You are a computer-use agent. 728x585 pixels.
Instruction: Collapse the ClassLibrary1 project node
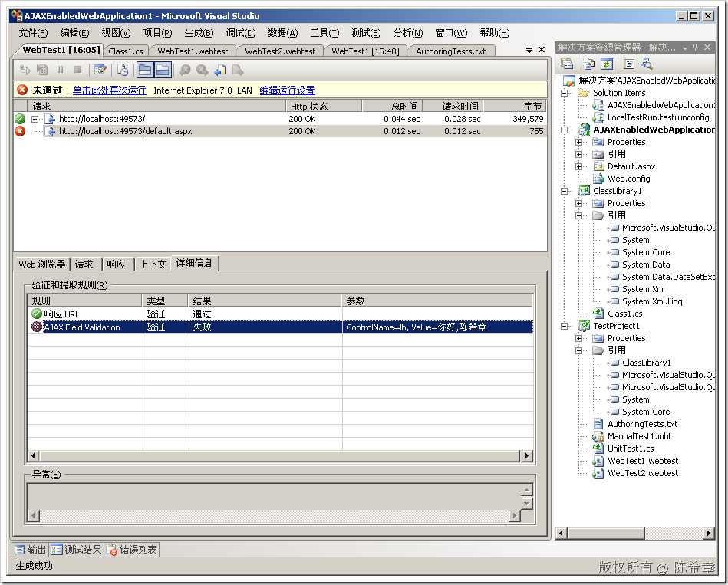[564, 191]
